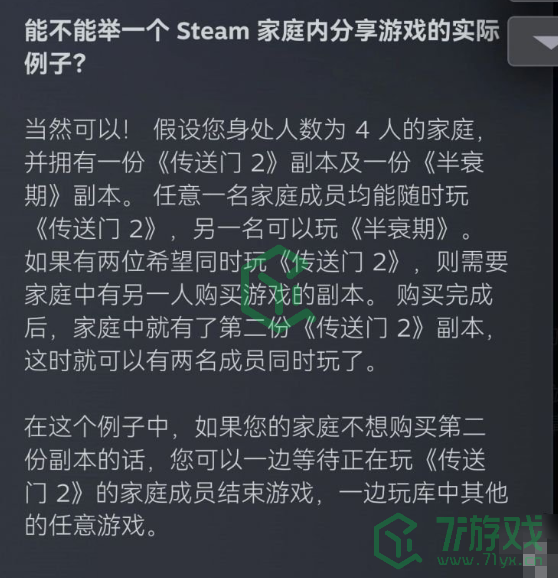Click the 例子? text in the heading
The image size is (558, 578).
pos(55,63)
